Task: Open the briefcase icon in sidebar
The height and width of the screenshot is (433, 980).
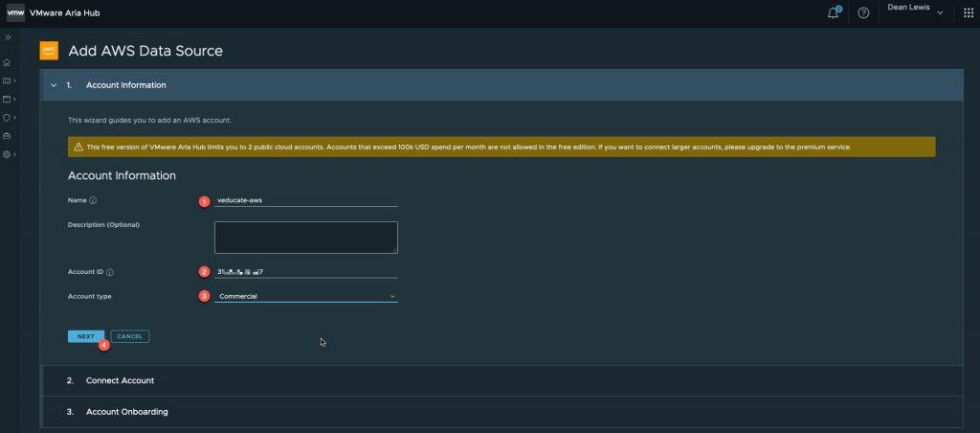Action: tap(7, 136)
